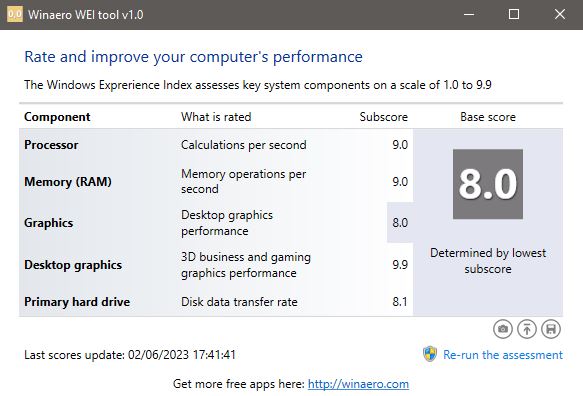Open the winaero.com link

[358, 384]
